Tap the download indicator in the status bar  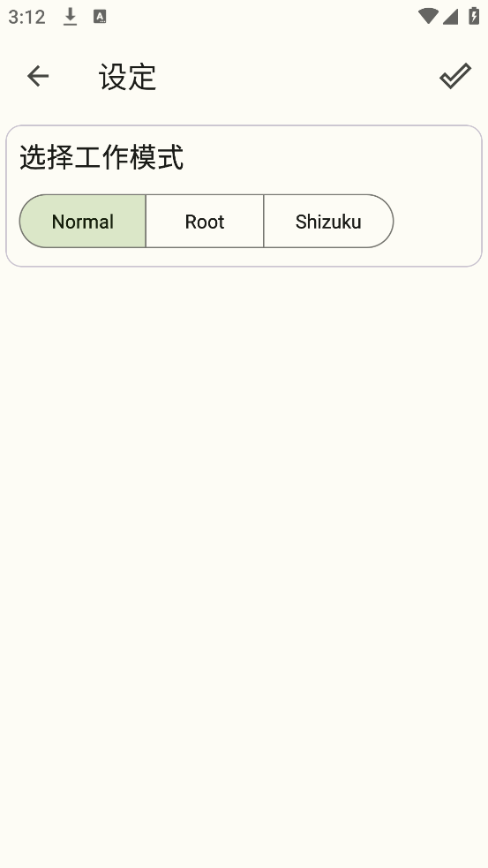70,17
